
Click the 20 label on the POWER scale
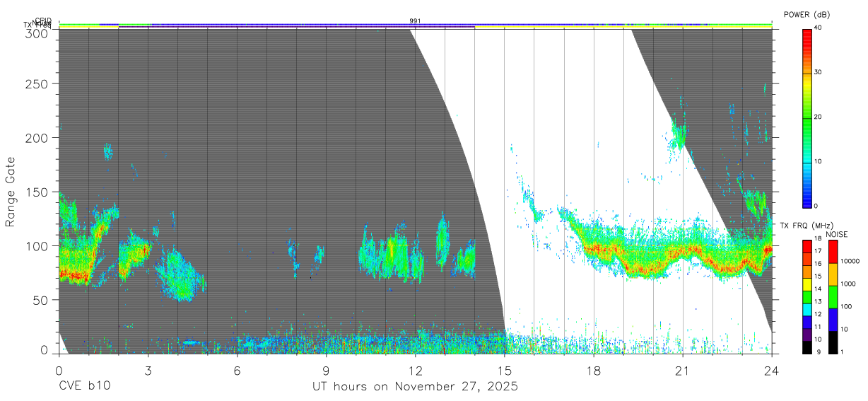tap(819, 117)
